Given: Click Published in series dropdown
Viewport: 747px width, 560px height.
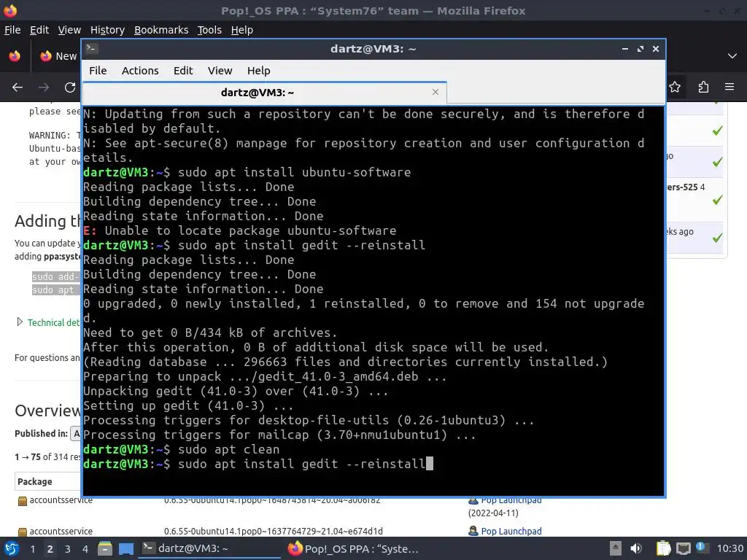Looking at the screenshot, I should (x=76, y=433).
